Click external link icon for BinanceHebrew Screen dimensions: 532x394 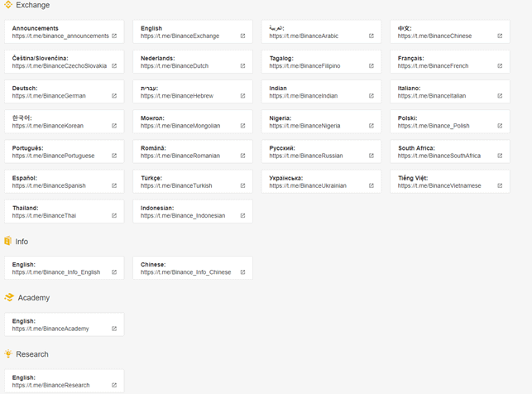(x=243, y=96)
